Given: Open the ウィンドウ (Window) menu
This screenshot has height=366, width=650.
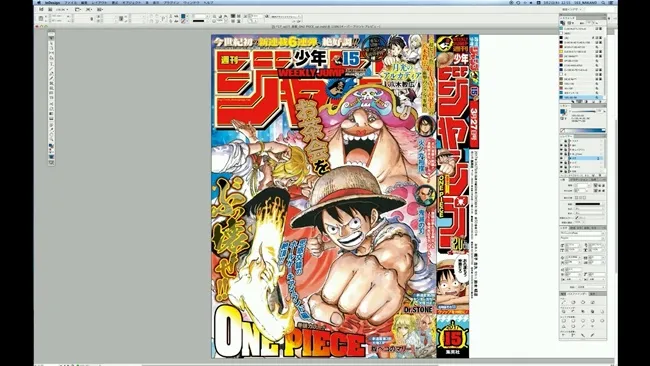Looking at the screenshot, I should tap(192, 2).
